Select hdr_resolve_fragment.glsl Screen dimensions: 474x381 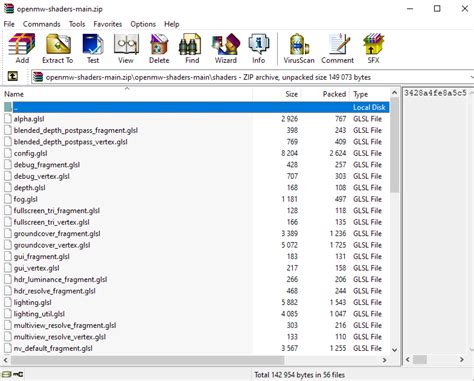[197, 291]
